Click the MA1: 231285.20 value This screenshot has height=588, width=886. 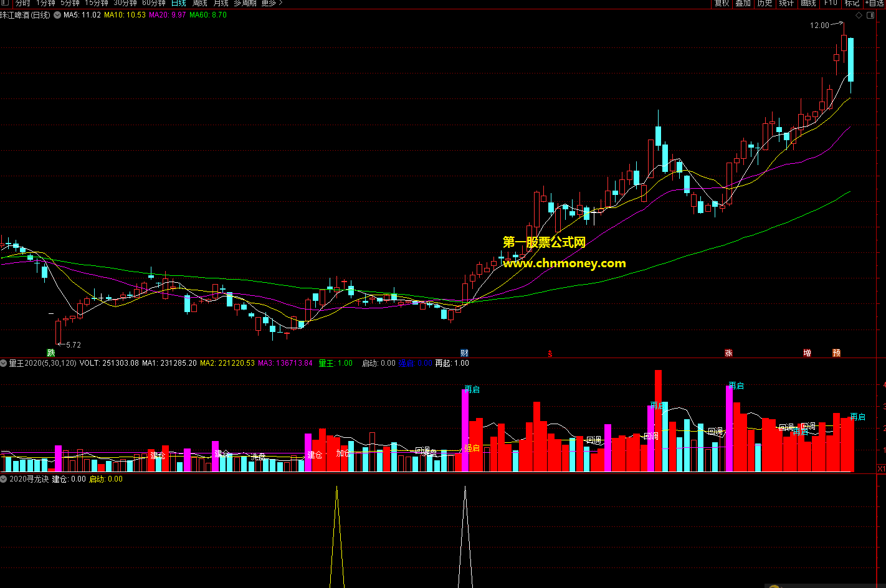click(x=169, y=363)
